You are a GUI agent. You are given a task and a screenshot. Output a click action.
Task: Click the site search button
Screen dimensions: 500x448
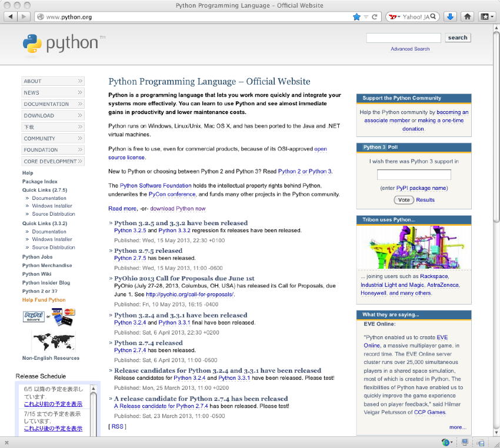click(458, 38)
